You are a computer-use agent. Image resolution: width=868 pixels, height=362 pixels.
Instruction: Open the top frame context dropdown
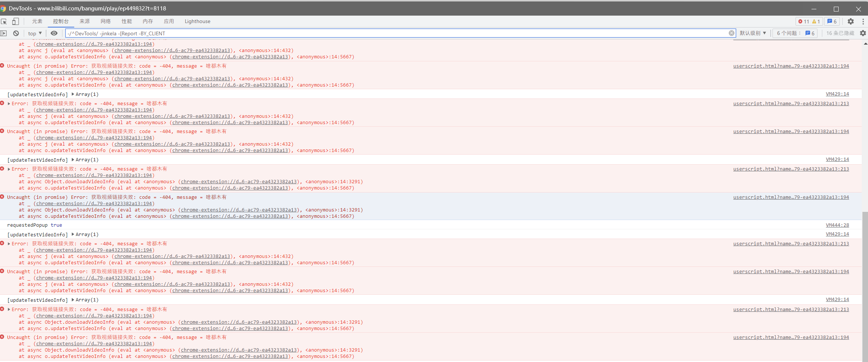coord(34,33)
